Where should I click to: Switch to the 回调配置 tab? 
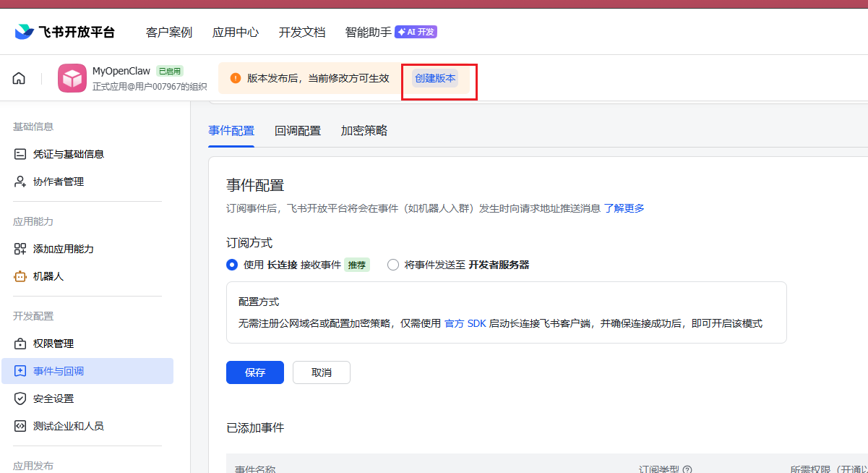298,131
